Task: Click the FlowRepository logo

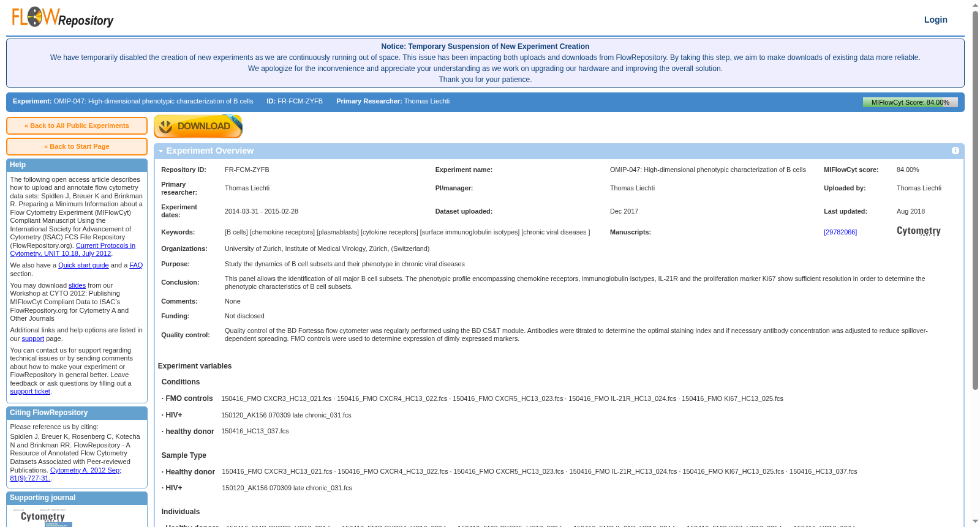Action: tap(62, 18)
